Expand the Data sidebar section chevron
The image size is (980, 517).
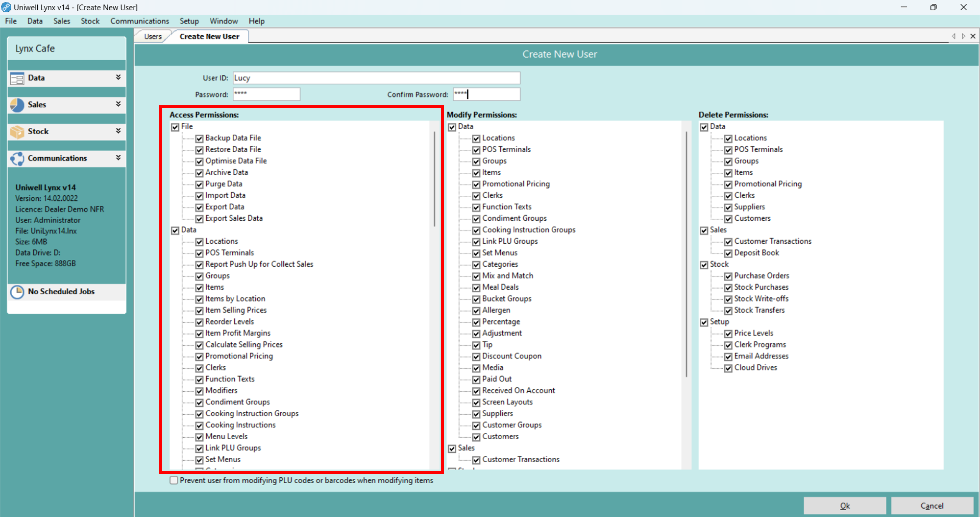[118, 77]
